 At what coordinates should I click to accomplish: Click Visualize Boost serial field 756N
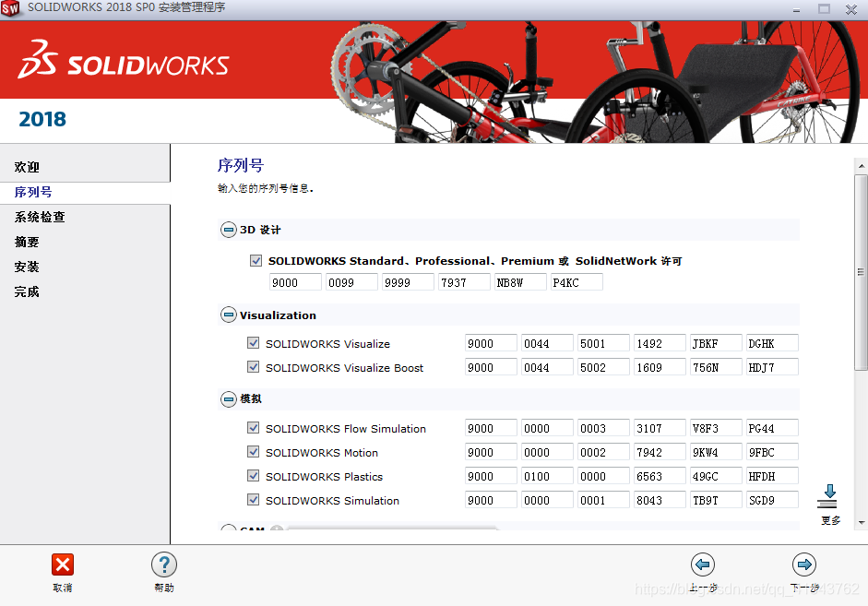[717, 367]
